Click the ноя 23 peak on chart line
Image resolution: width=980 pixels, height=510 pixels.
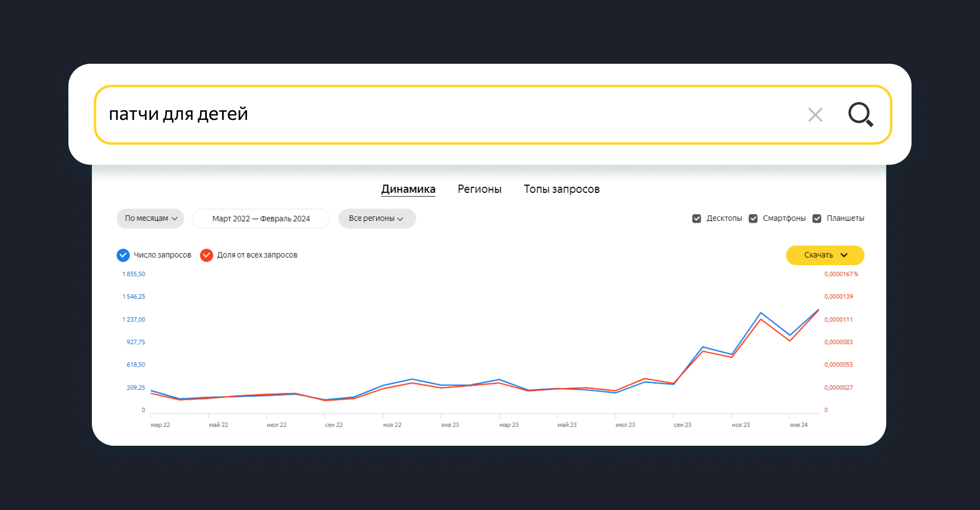pyautogui.click(x=761, y=313)
